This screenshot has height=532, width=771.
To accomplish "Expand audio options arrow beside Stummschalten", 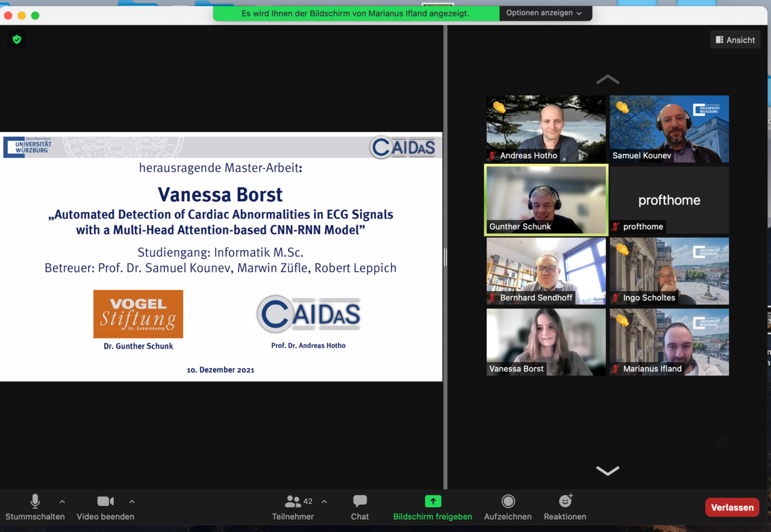I will pos(62,501).
